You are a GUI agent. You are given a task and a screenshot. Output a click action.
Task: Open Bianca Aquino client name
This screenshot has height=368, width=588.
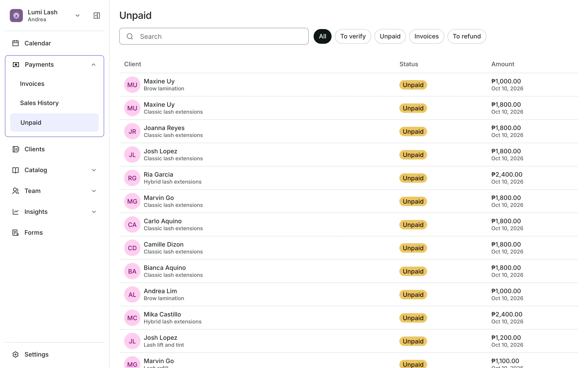165,268
